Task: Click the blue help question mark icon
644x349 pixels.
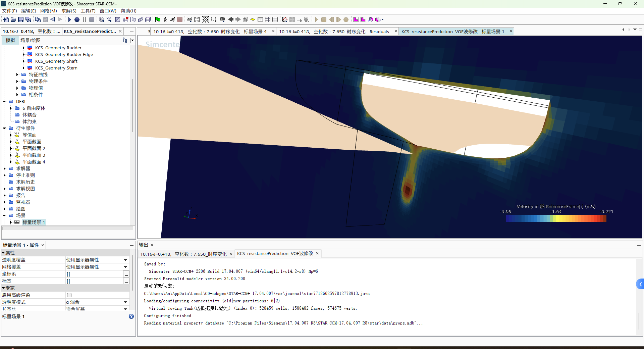Action: 131,316
